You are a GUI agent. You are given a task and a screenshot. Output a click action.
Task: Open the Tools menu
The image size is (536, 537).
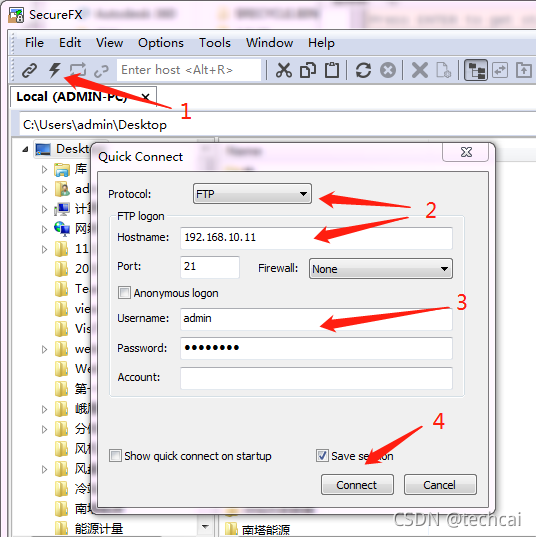[215, 43]
